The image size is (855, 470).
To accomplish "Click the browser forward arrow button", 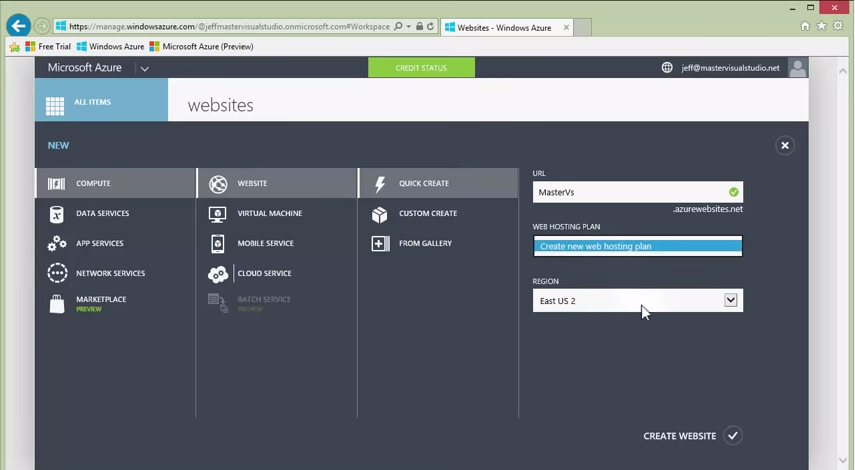I will (x=41, y=26).
